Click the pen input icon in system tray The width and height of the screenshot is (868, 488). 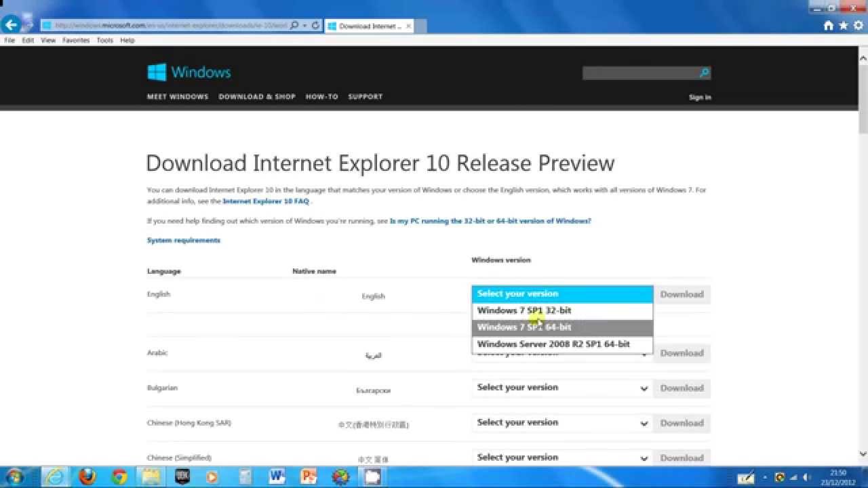tap(745, 478)
